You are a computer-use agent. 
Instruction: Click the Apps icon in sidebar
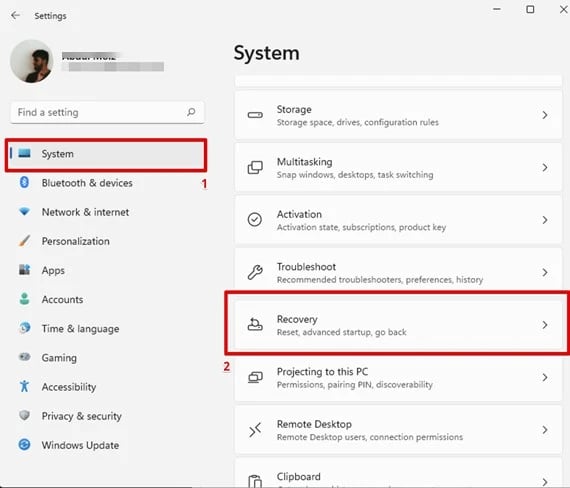tap(24, 269)
